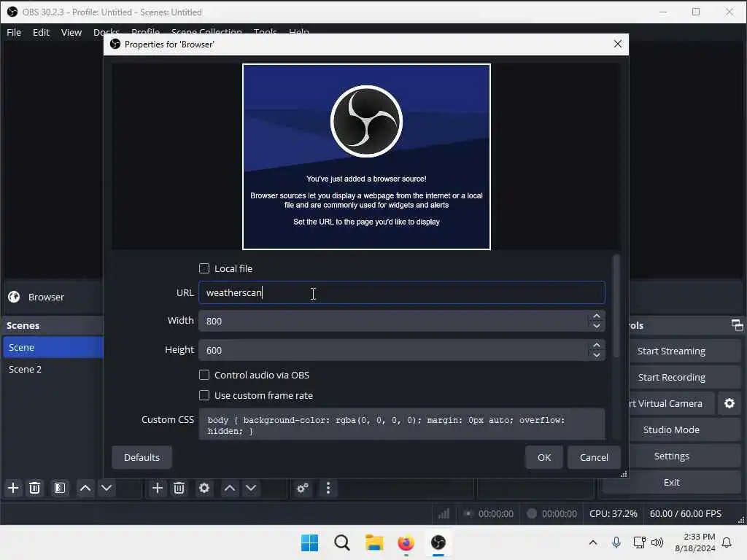Click browser source preview thumbnail

pyautogui.click(x=366, y=157)
